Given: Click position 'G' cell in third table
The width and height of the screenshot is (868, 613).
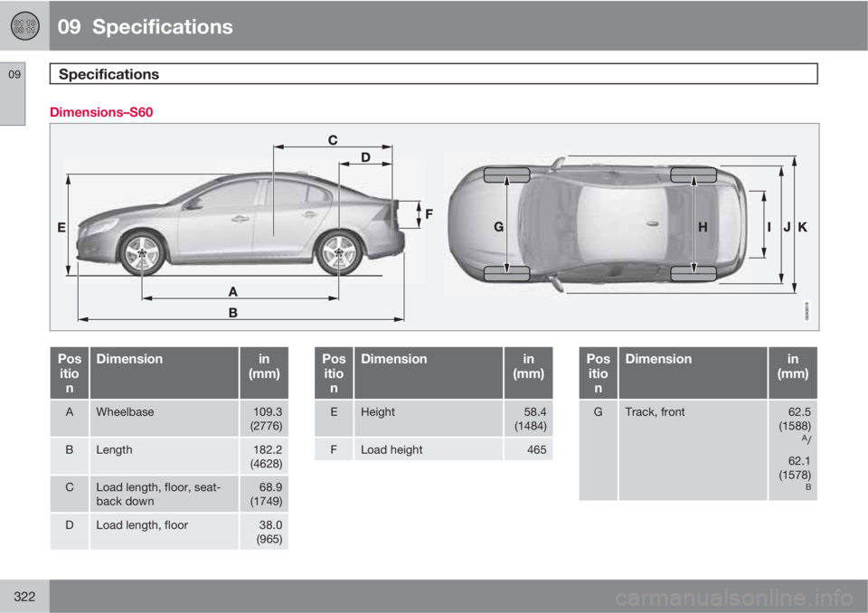Looking at the screenshot, I should tap(598, 450).
